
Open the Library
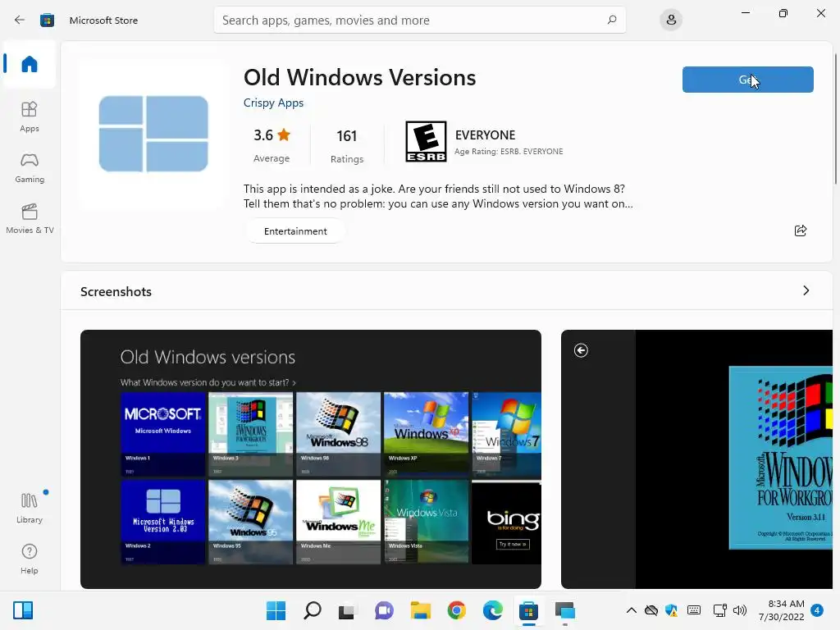coord(30,508)
